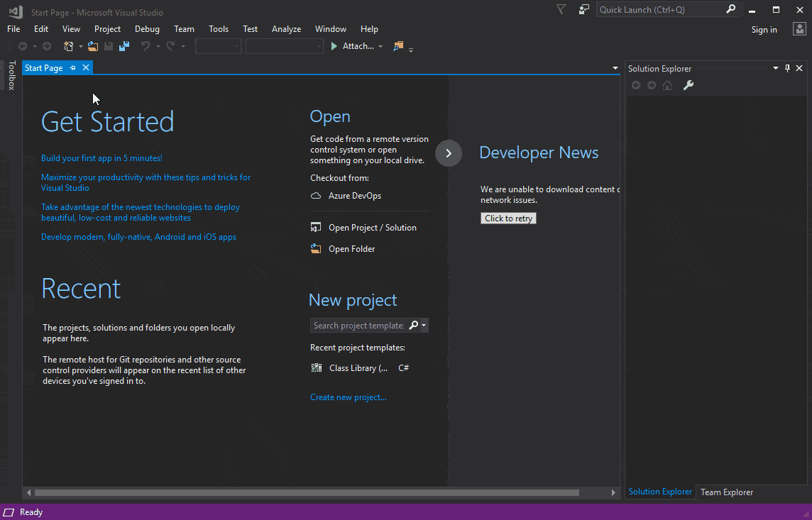Click the Sign in link

coord(764,30)
